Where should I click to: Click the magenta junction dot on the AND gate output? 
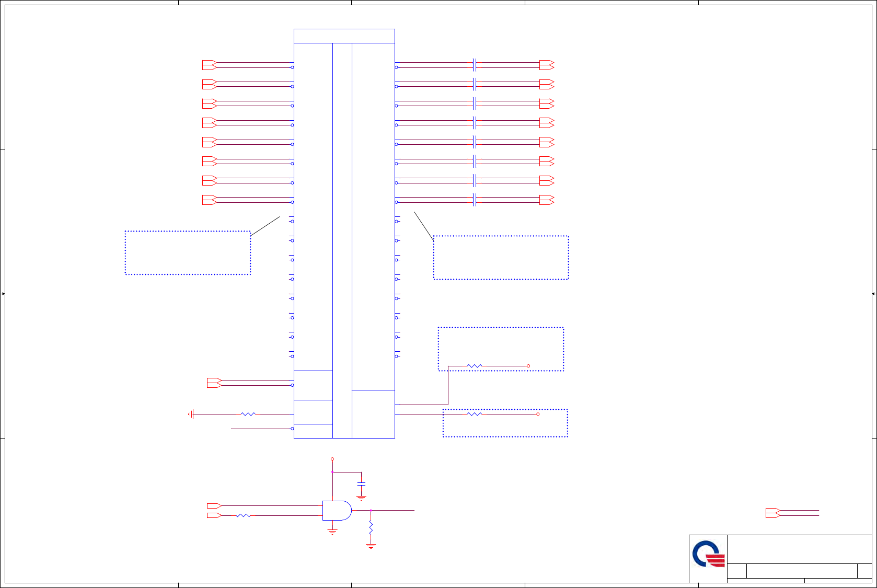371,511
